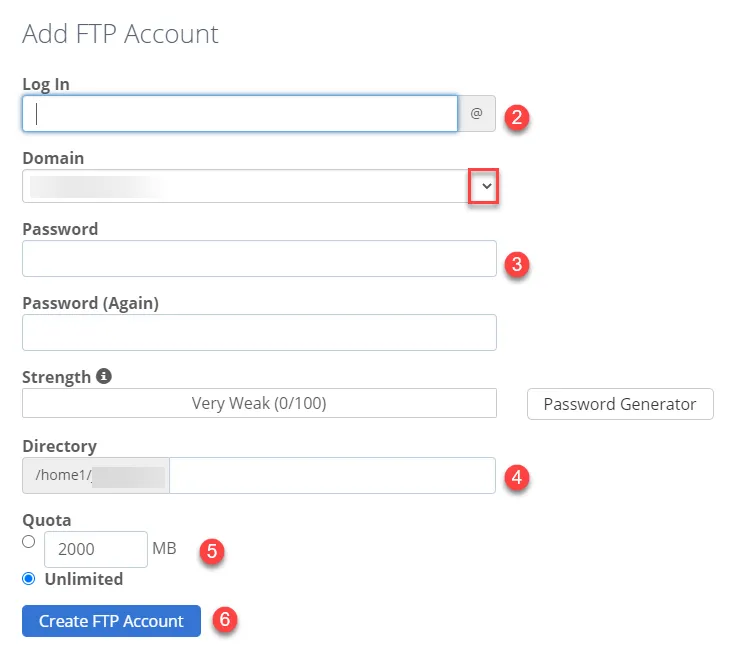
Task: Click the Strength info icon
Action: tap(104, 376)
